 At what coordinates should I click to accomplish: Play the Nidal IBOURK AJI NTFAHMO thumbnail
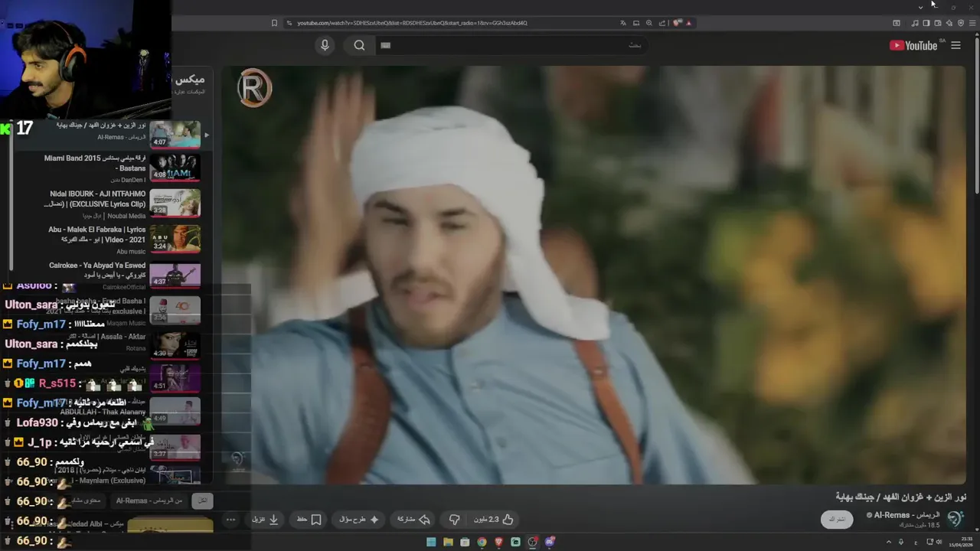(175, 203)
